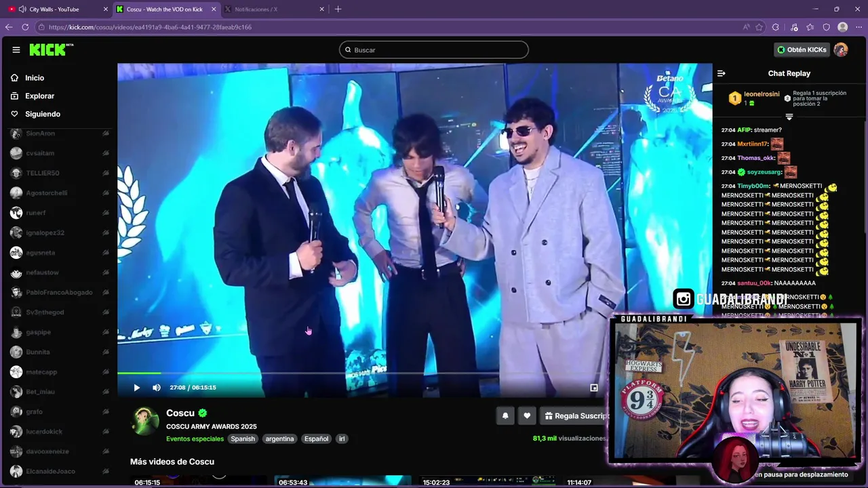
Task: Open the Kick hamburger menu
Action: (x=16, y=49)
